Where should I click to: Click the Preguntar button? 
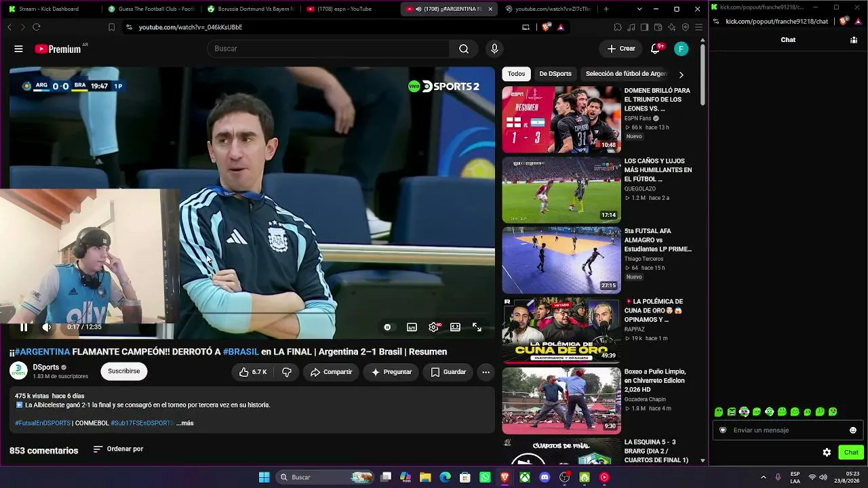coord(391,372)
